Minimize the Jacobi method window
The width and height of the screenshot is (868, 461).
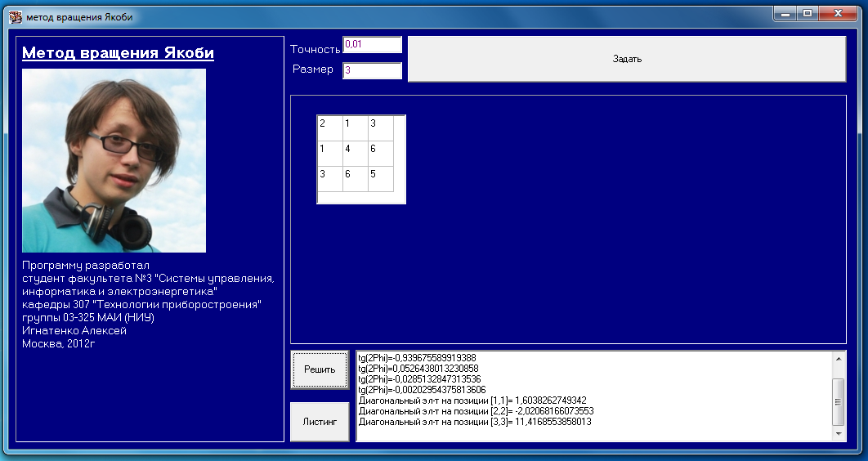tap(785, 13)
